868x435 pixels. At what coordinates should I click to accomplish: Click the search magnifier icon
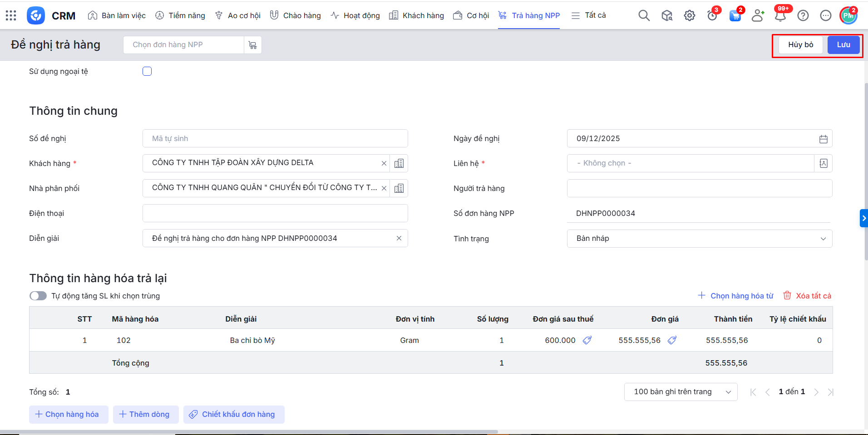click(x=644, y=15)
